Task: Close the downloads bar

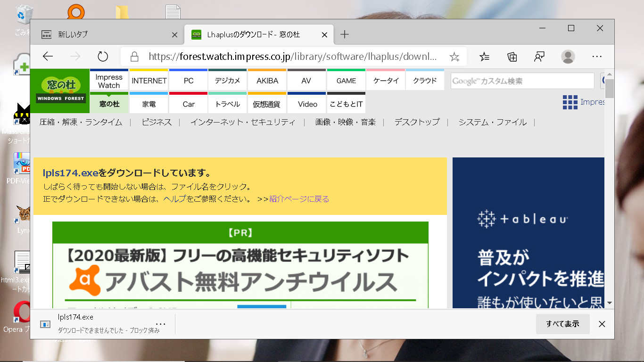Action: pos(602,324)
